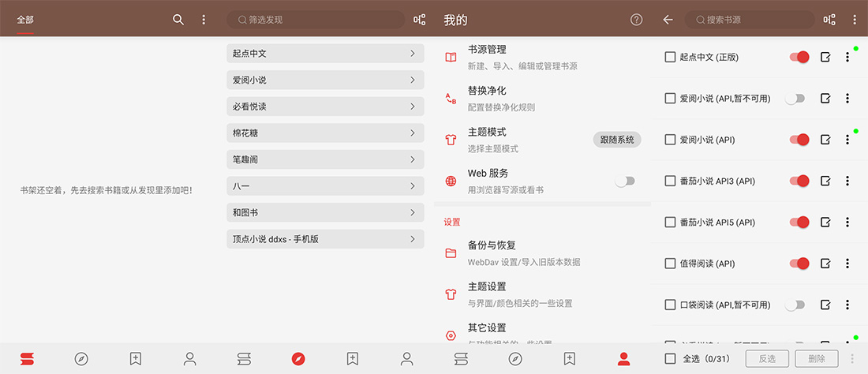Viewport: 868px width, 374px height.
Task: Click the back arrow in book source screen
Action: (668, 20)
